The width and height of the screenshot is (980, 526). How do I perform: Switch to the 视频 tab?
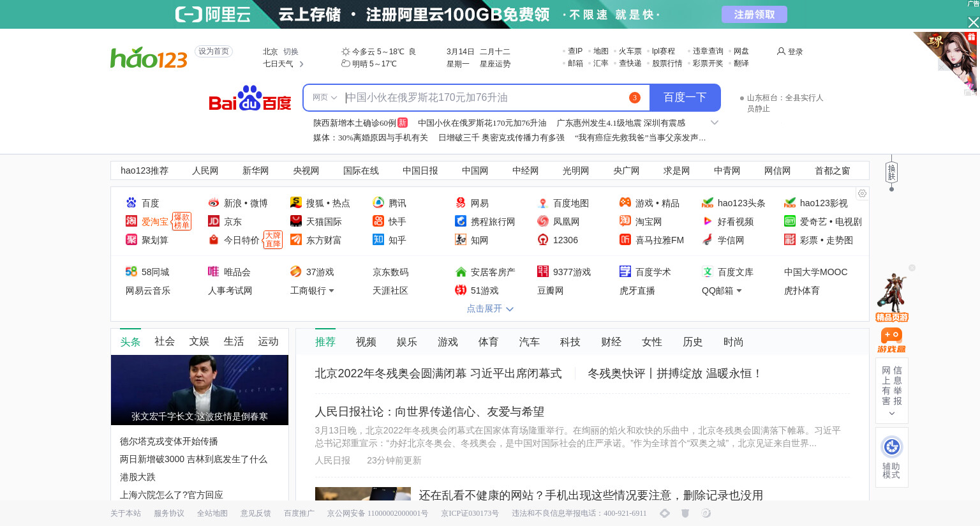pos(366,342)
